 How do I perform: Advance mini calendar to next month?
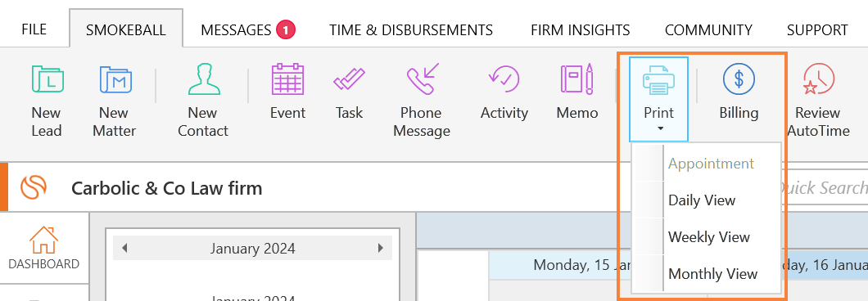[x=380, y=248]
